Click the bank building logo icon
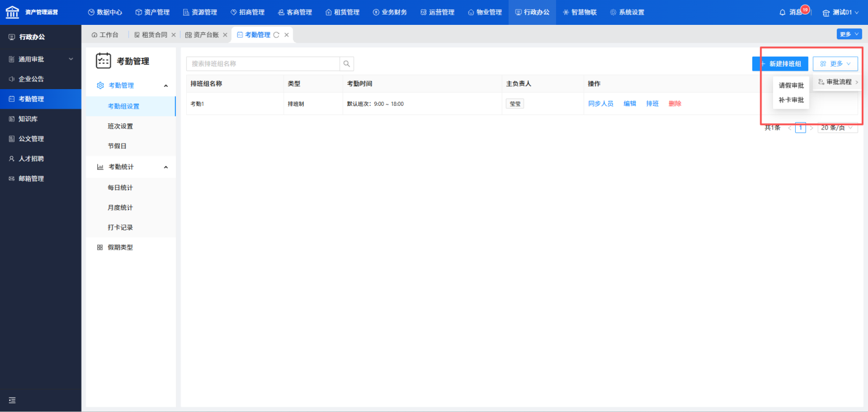Image resolution: width=868 pixels, height=412 pixels. tap(12, 12)
